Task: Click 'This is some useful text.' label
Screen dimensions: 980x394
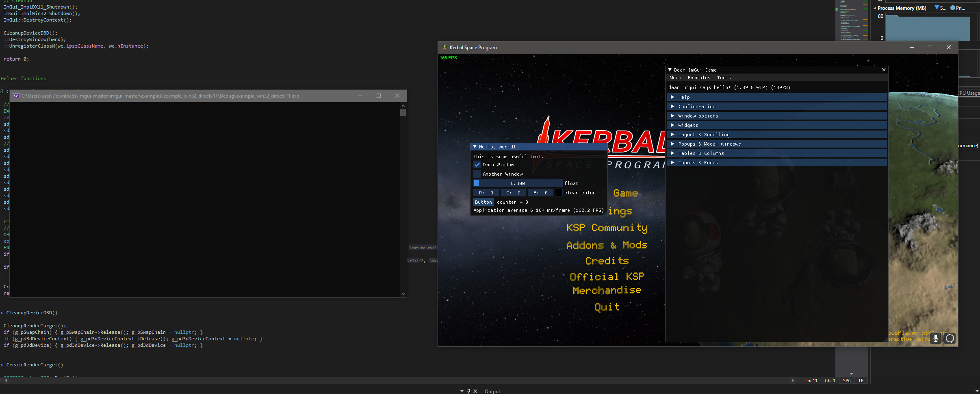Action: pyautogui.click(x=508, y=157)
